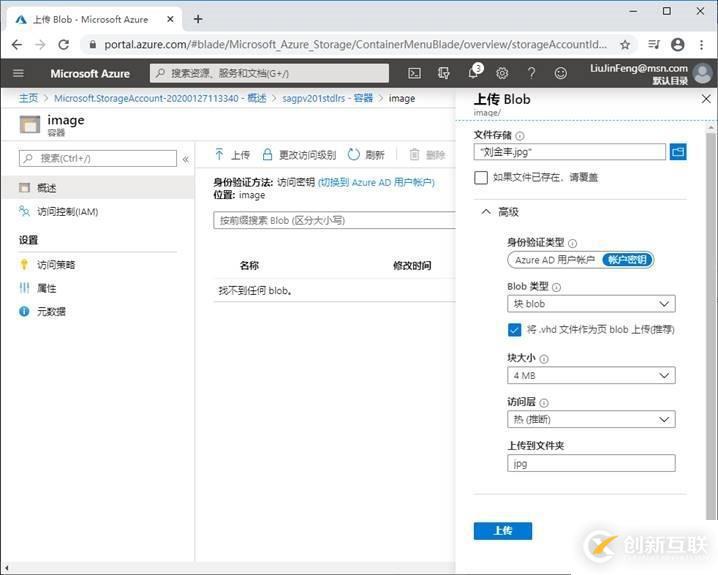Select 访问控制(IAM) in left menu
718x575 pixels.
coord(67,212)
